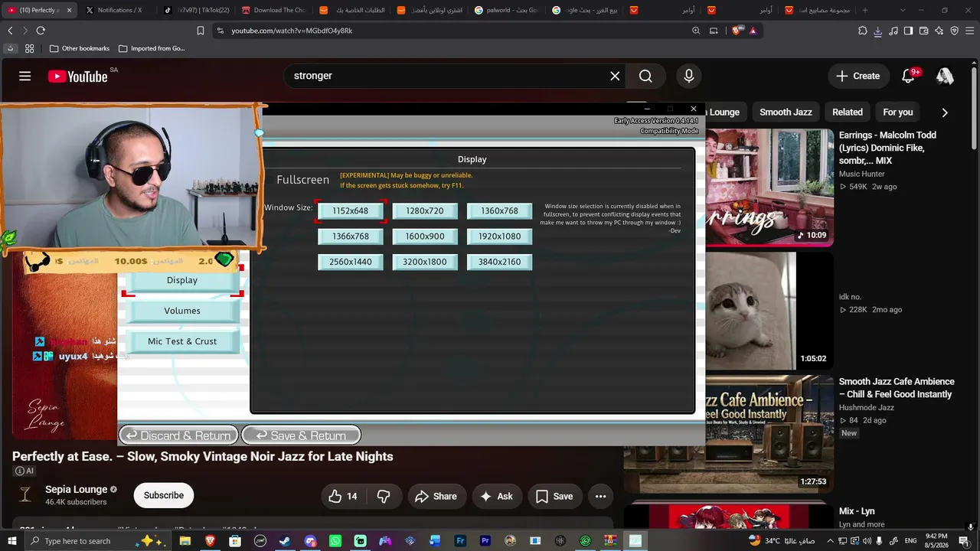Save the video to a playlist

pyautogui.click(x=554, y=496)
